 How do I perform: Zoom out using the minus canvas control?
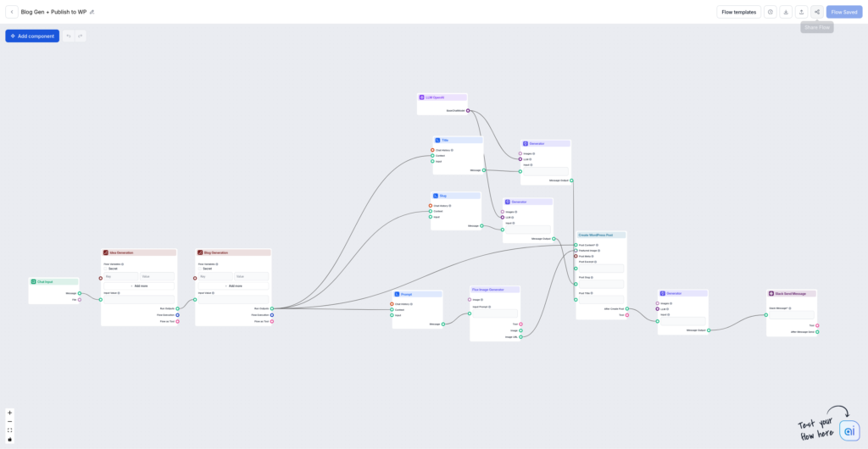tap(10, 421)
